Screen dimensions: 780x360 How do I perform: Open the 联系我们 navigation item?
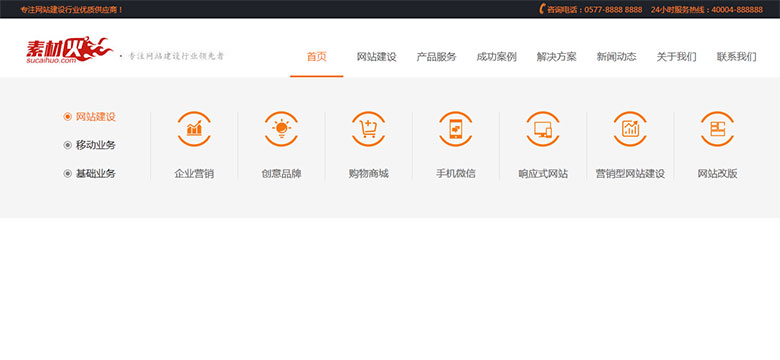coord(736,57)
